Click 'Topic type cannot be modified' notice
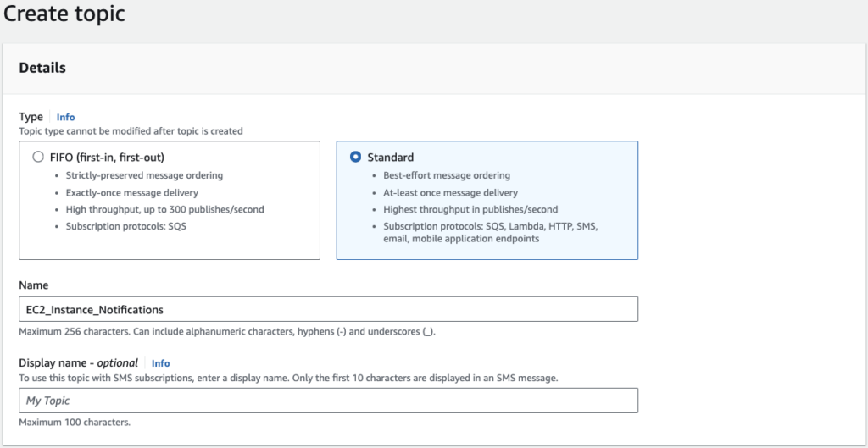Screen dimensions: 868x448 click(131, 131)
